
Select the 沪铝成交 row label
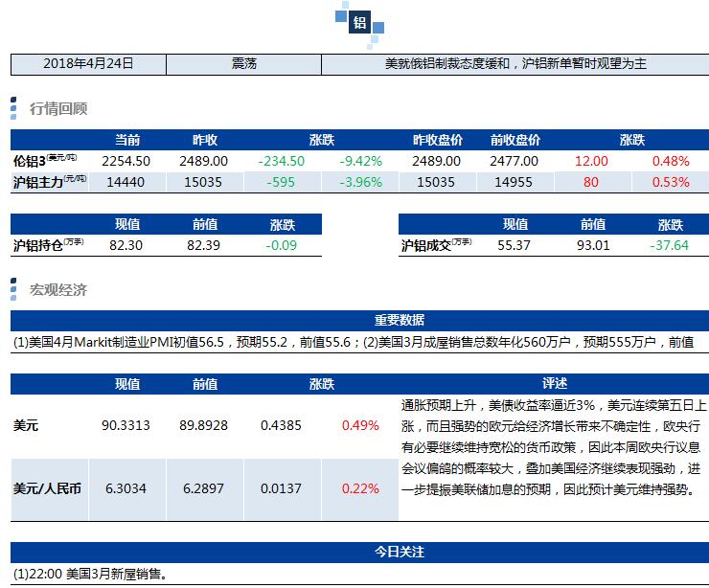tap(436, 245)
